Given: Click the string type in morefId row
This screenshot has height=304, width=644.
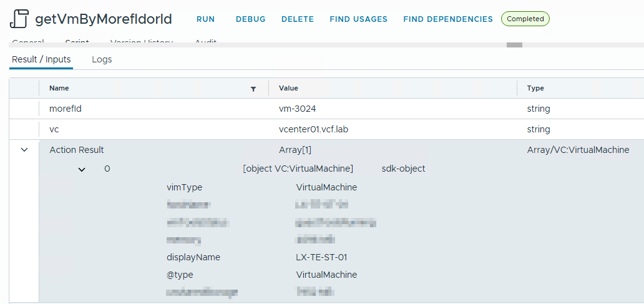Looking at the screenshot, I should [539, 109].
